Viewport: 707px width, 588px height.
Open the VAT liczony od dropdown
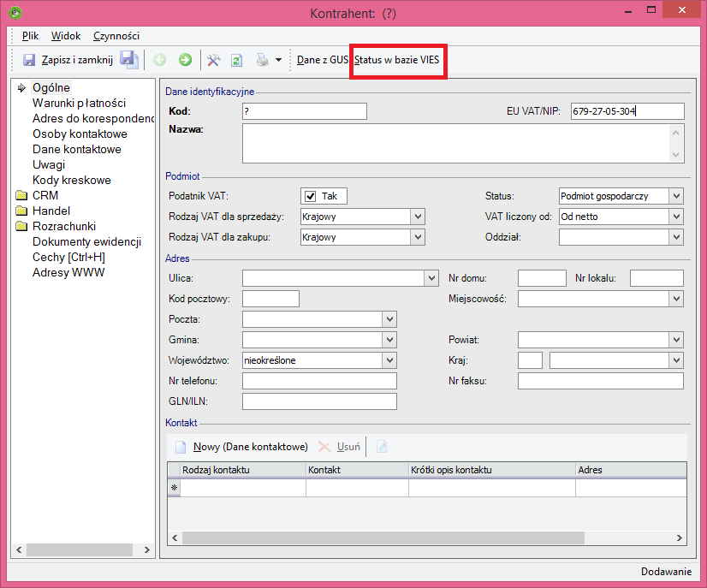pos(676,217)
